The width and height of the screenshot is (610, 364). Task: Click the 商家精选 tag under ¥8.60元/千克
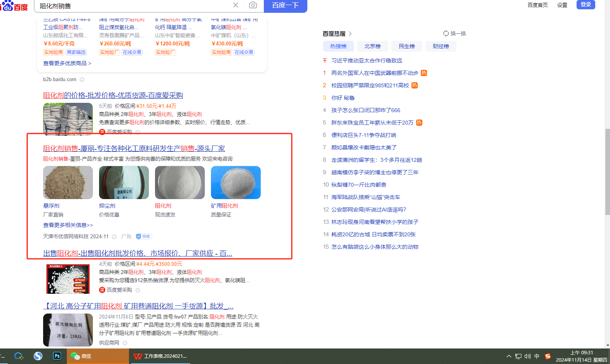pyautogui.click(x=76, y=52)
